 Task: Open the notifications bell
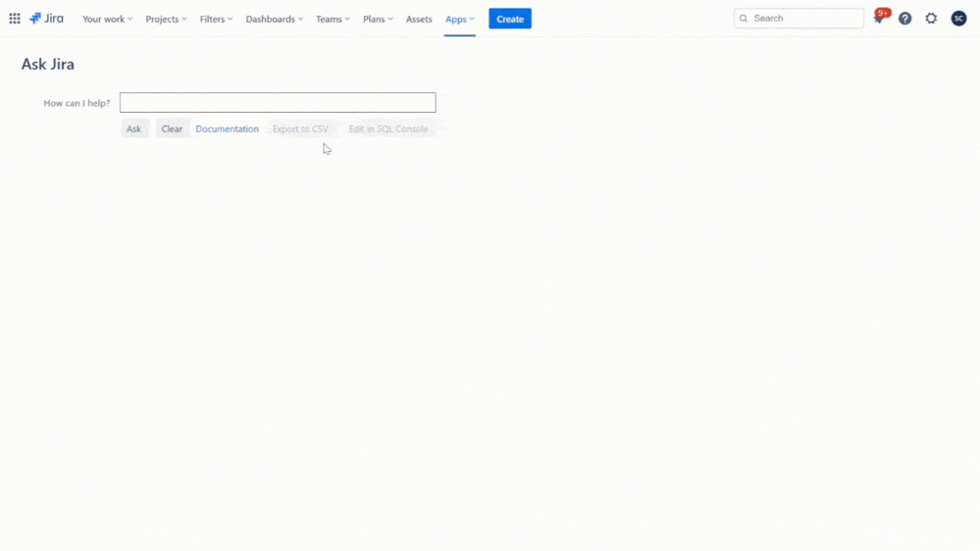[879, 19]
